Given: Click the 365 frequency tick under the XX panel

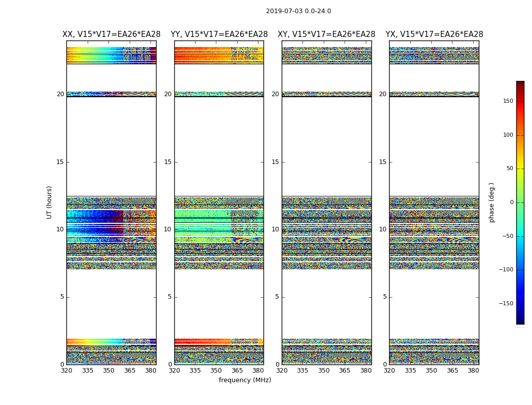Looking at the screenshot, I should [x=130, y=371].
